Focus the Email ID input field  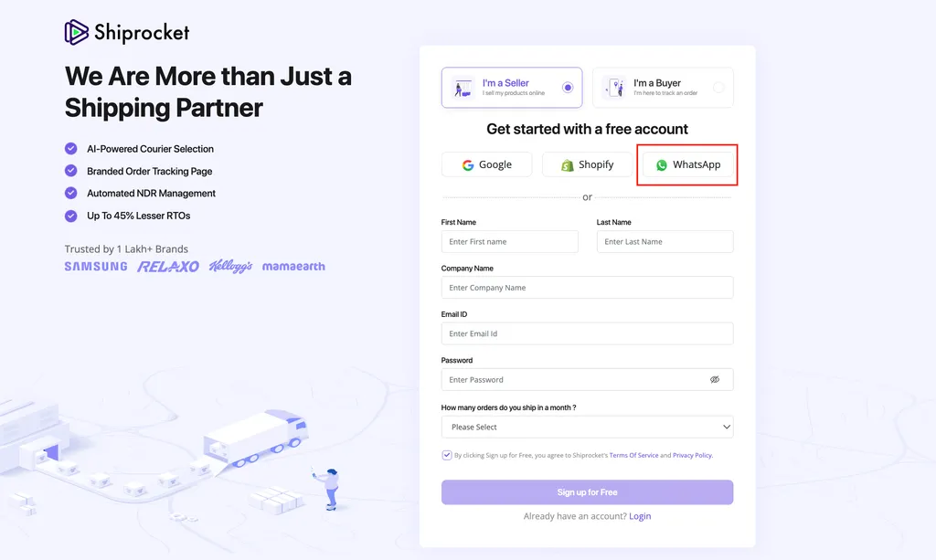pyautogui.click(x=587, y=333)
